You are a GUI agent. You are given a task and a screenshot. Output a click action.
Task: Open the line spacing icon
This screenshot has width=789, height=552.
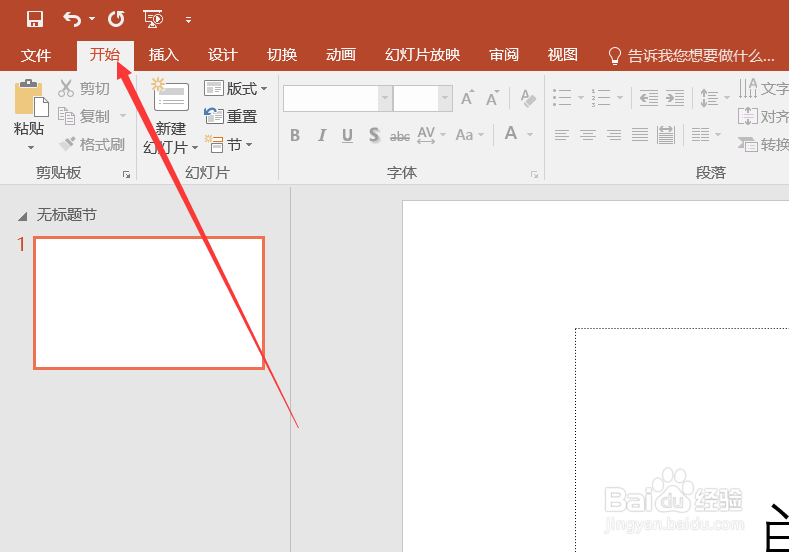pyautogui.click(x=709, y=98)
